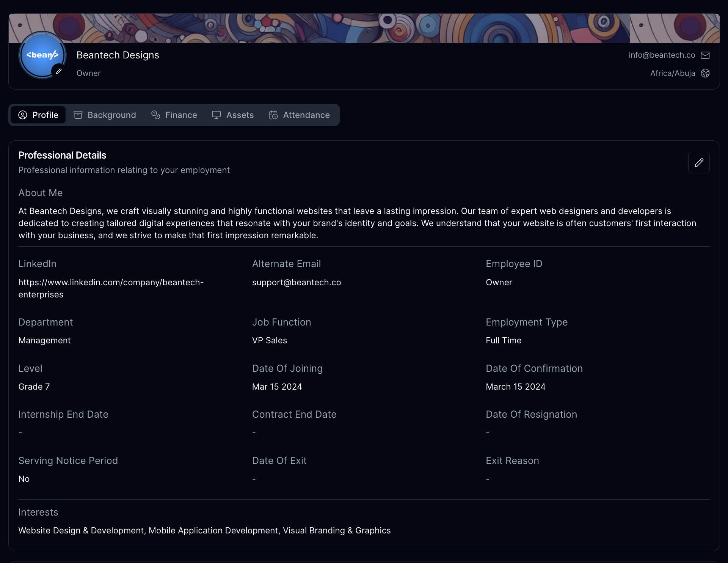Click the support@beantech.co alternate email

coord(296,283)
